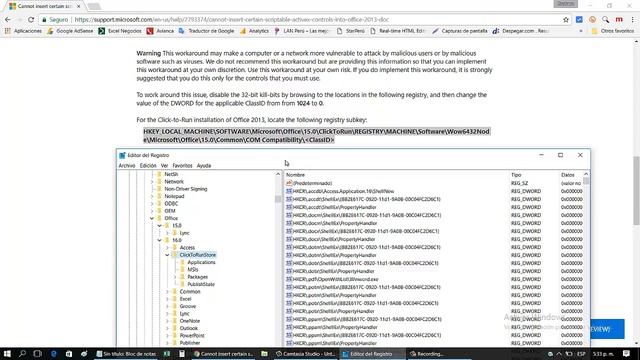This screenshot has width=640, height=360.
Task: Collapse the ClickToRunStore key
Action: pyautogui.click(x=167, y=255)
